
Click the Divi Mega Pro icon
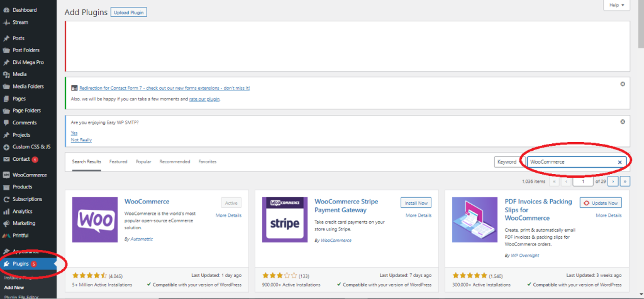coord(6,62)
